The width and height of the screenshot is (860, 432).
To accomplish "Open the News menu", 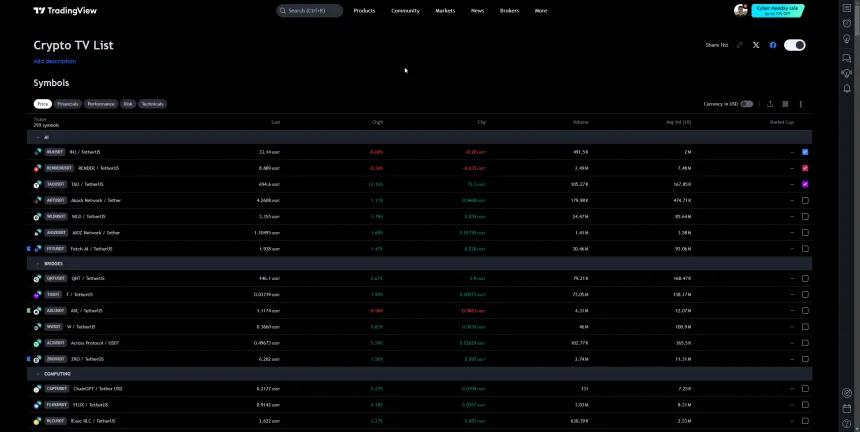I will pyautogui.click(x=477, y=10).
